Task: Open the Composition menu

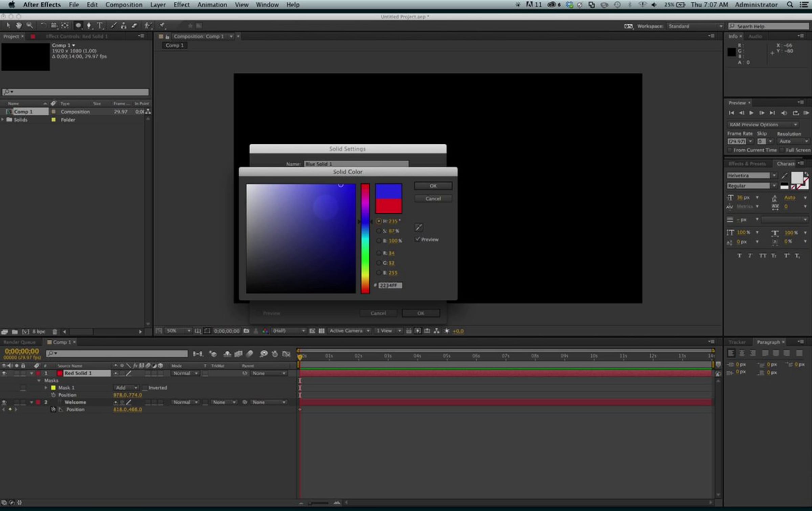Action: tap(124, 5)
